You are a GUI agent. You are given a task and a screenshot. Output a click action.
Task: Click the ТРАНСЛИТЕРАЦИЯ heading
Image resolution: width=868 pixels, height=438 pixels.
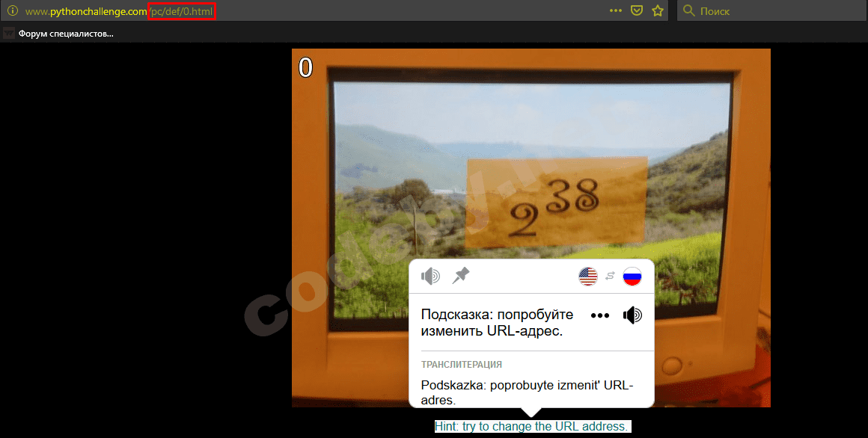[x=462, y=365]
